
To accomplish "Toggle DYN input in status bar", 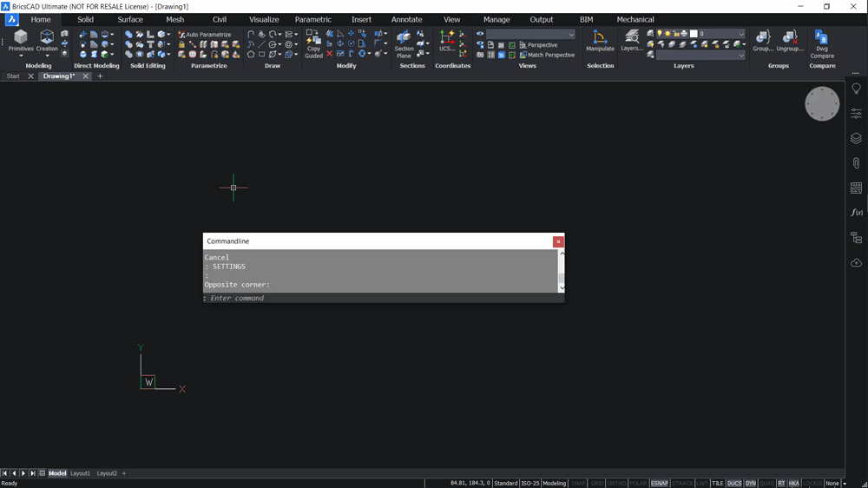I will click(x=751, y=484).
